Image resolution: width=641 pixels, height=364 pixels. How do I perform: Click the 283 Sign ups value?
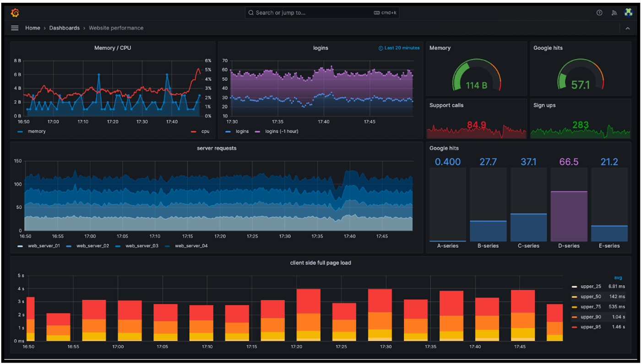point(580,125)
